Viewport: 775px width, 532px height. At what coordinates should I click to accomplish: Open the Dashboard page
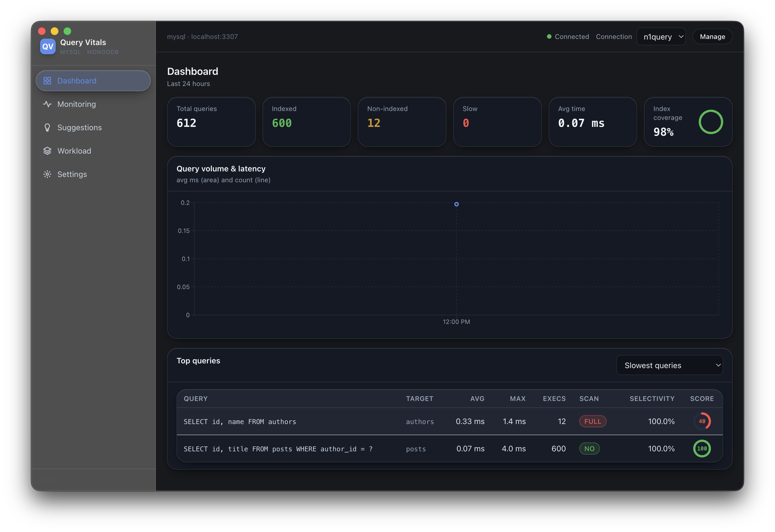93,81
